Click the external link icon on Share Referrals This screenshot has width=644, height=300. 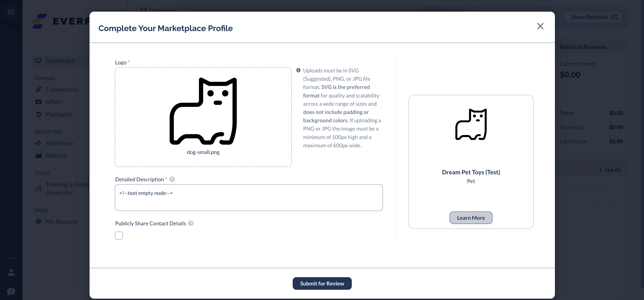tap(614, 17)
